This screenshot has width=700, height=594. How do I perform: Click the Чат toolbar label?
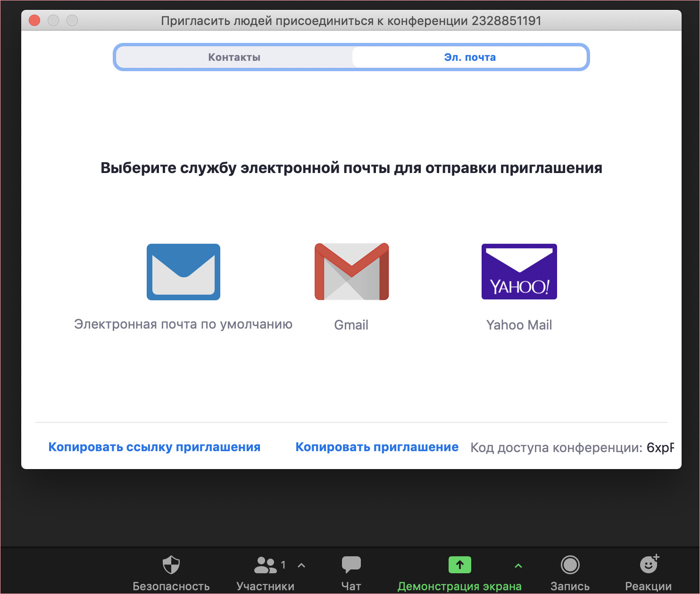click(x=351, y=586)
